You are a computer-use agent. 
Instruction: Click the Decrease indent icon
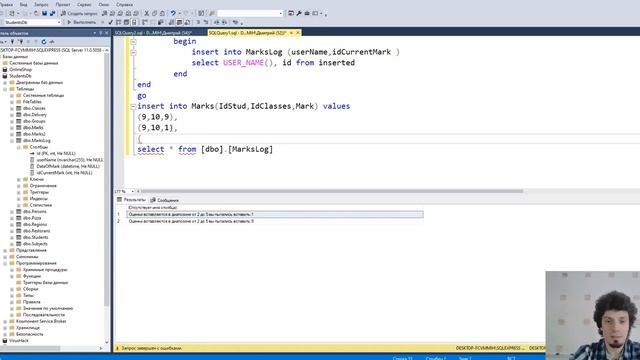(217, 22)
